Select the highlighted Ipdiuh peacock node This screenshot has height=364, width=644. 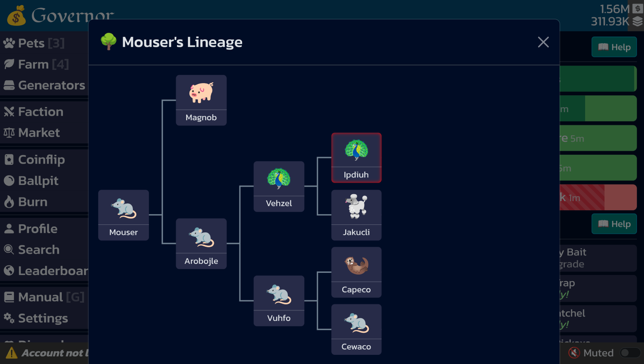(x=356, y=157)
